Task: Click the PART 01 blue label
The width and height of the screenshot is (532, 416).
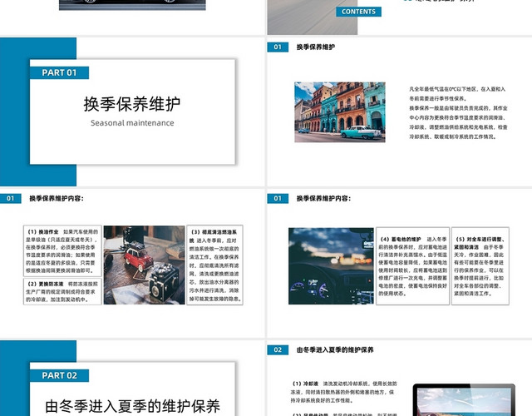Action: [x=59, y=72]
